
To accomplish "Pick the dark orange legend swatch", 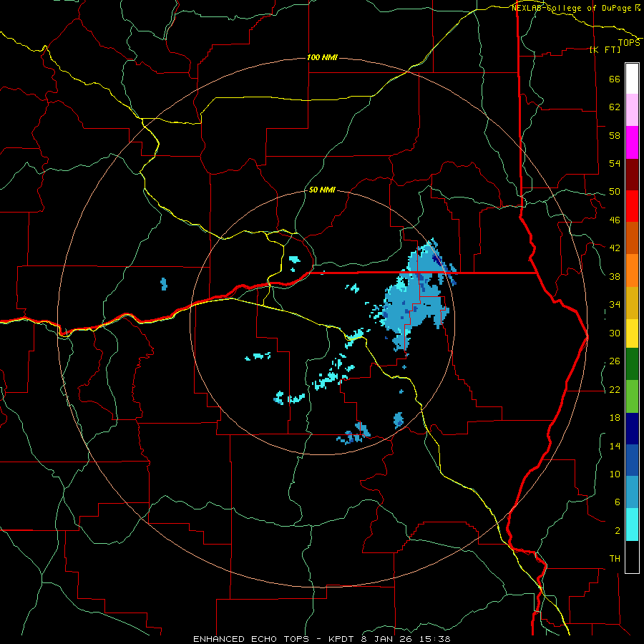I will [632, 238].
